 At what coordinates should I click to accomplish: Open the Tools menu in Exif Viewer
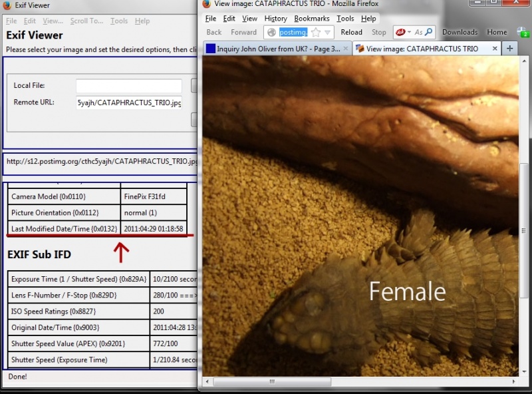(x=119, y=21)
